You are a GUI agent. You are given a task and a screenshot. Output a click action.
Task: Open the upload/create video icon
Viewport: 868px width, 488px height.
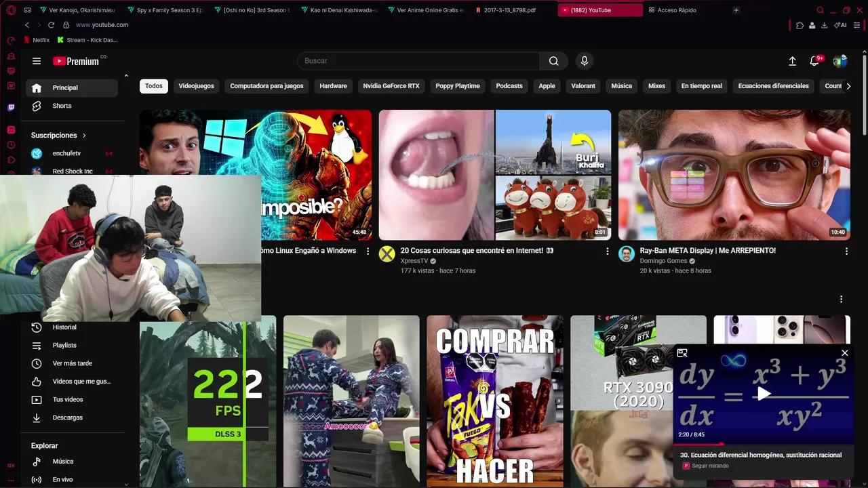(792, 61)
